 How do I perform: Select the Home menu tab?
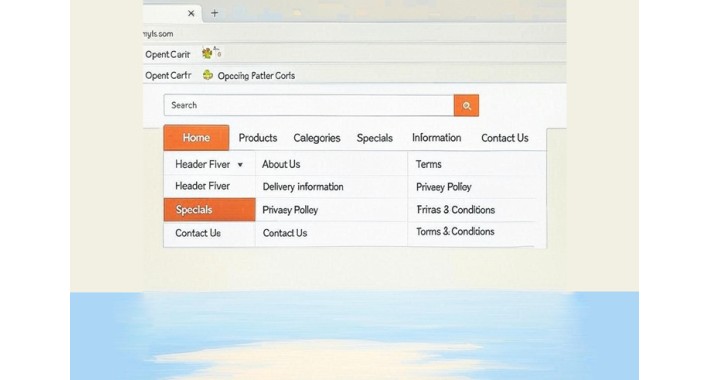(196, 138)
